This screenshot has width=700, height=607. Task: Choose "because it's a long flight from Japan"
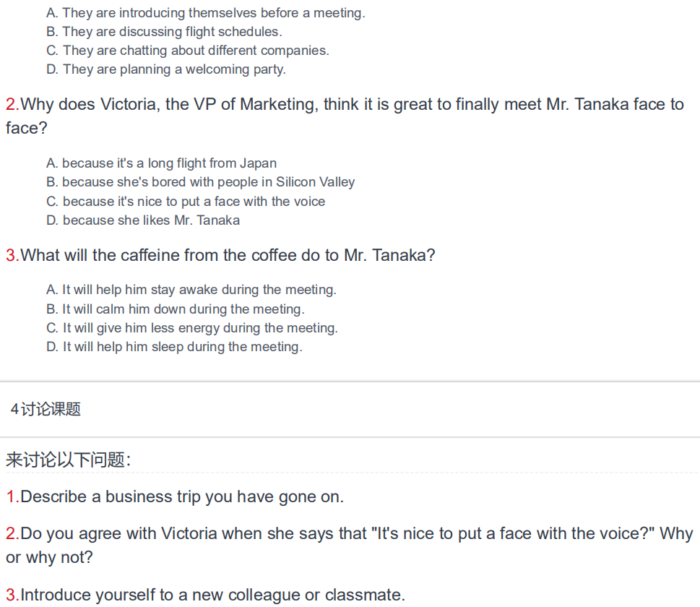pyautogui.click(x=161, y=163)
